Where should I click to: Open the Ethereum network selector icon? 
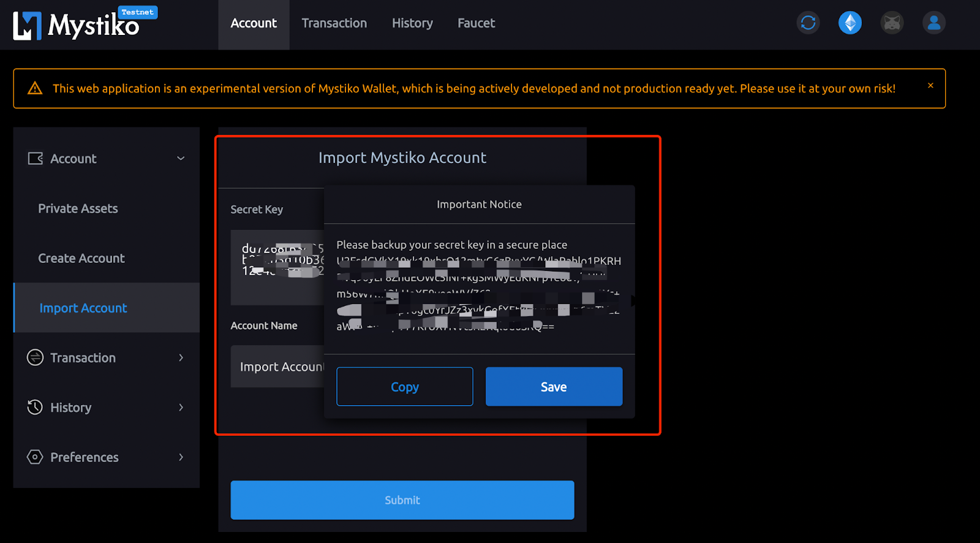pyautogui.click(x=850, y=23)
